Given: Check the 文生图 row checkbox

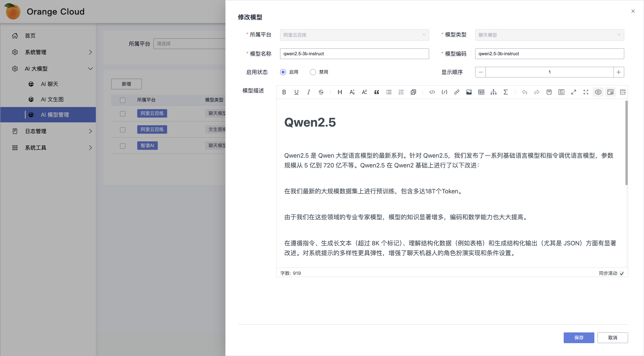Looking at the screenshot, I should point(122,130).
